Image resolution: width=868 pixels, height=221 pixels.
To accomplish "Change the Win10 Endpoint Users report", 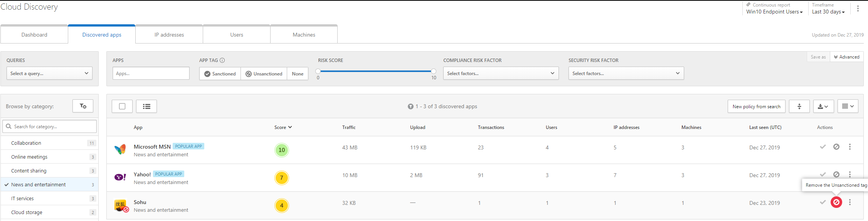I will (774, 12).
